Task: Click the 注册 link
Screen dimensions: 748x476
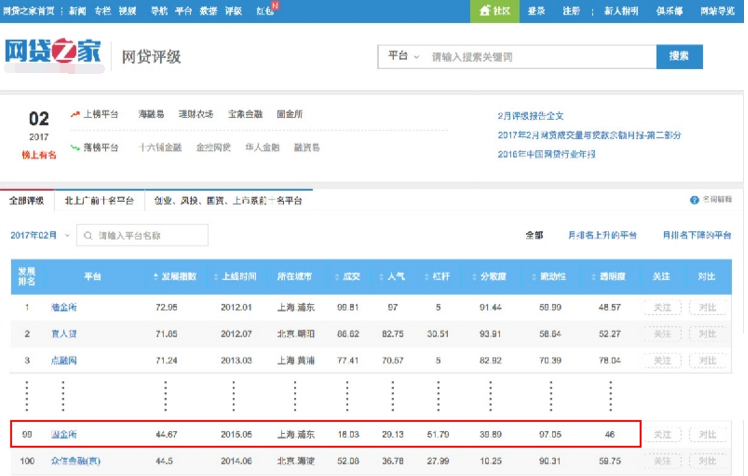Action: click(x=571, y=10)
